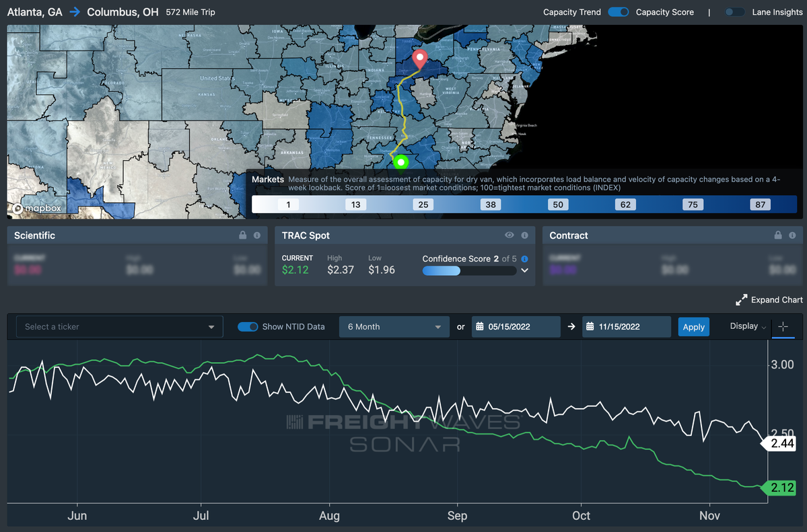Viewport: 807px width, 532px height.
Task: Click the Confidence Score info icon
Action: pos(524,259)
